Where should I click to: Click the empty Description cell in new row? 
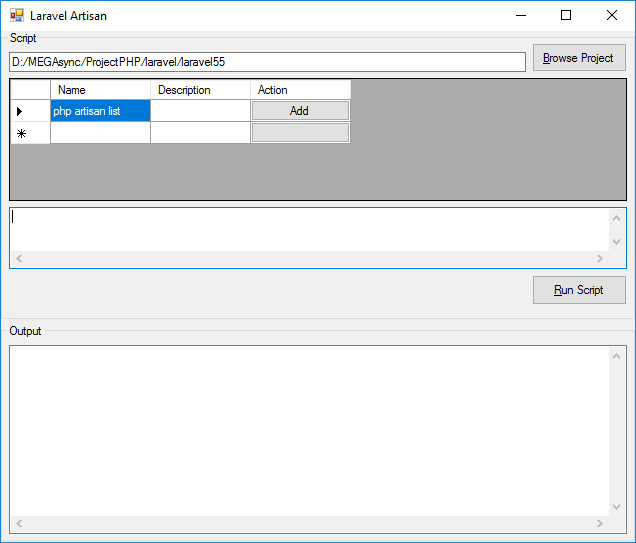(x=200, y=133)
